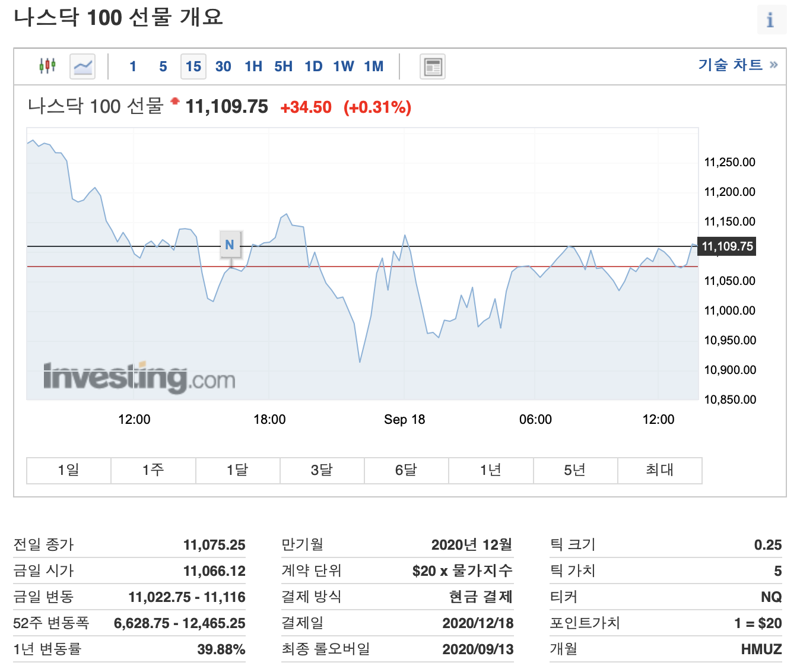Click the 티커 value NQ

772,597
